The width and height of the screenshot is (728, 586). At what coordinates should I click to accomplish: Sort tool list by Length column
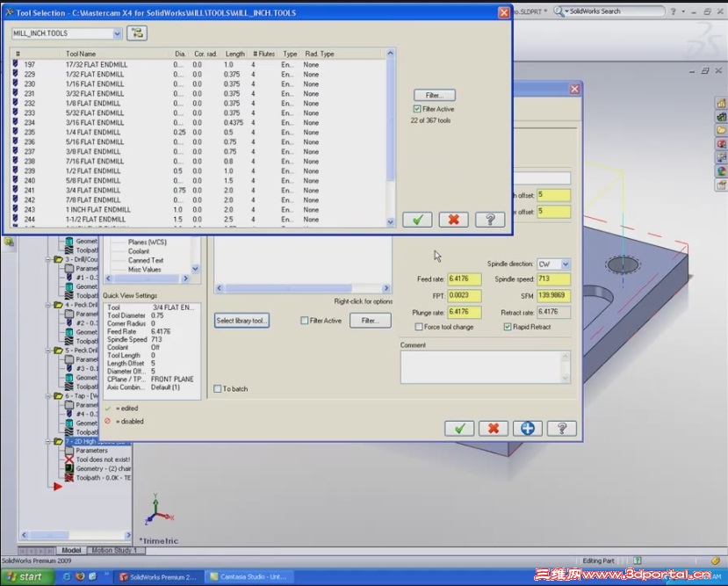pyautogui.click(x=235, y=54)
